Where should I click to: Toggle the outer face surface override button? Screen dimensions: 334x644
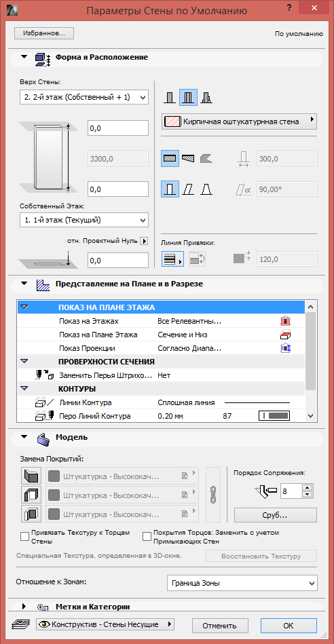pyautogui.click(x=31, y=476)
